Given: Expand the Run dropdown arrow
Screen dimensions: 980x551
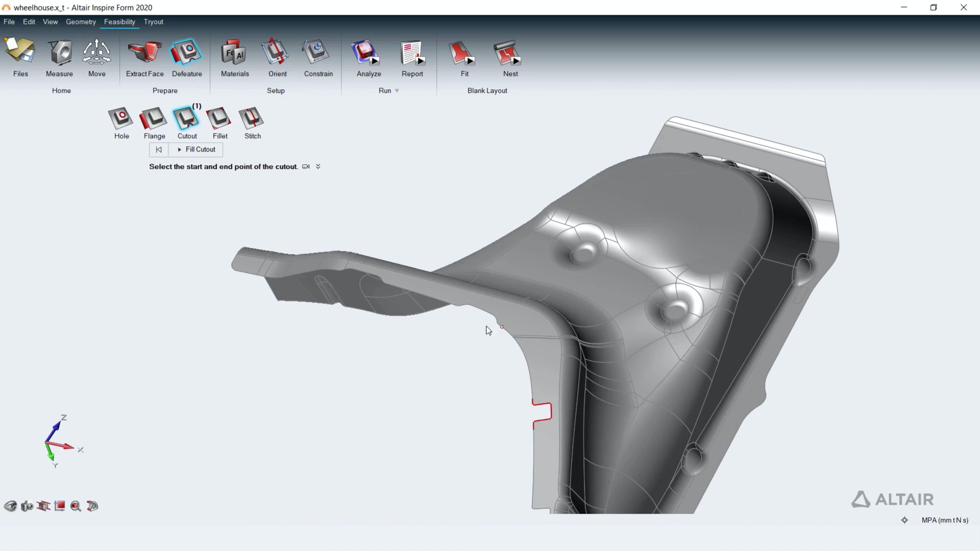Looking at the screenshot, I should (x=397, y=90).
